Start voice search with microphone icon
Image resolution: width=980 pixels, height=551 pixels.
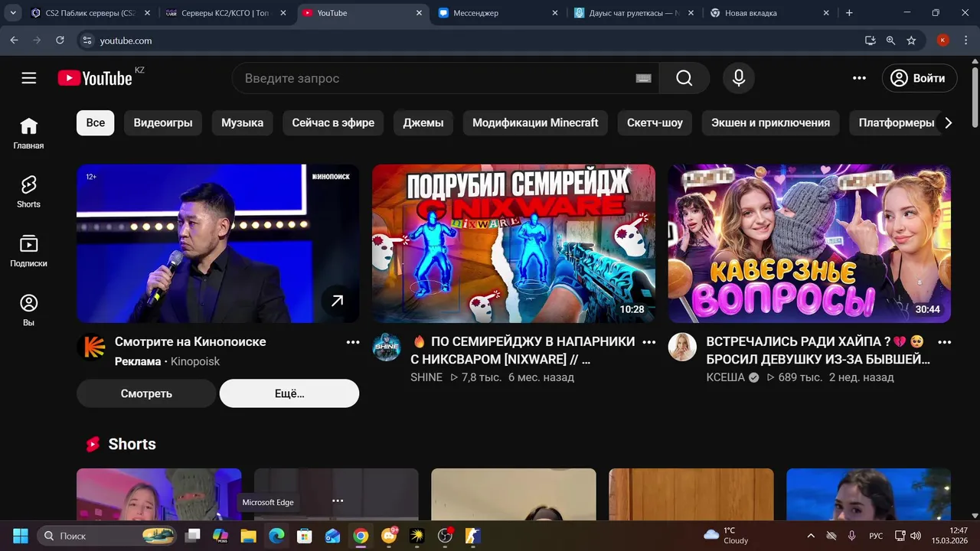pos(739,78)
